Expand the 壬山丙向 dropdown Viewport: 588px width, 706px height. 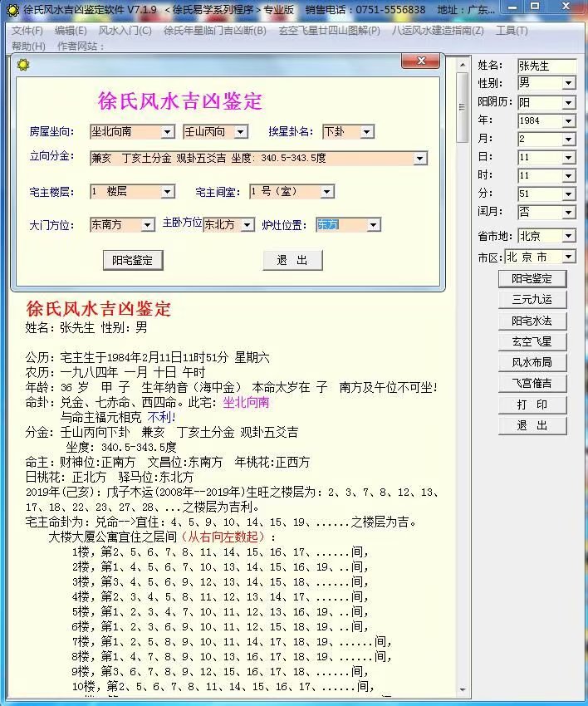tap(241, 132)
